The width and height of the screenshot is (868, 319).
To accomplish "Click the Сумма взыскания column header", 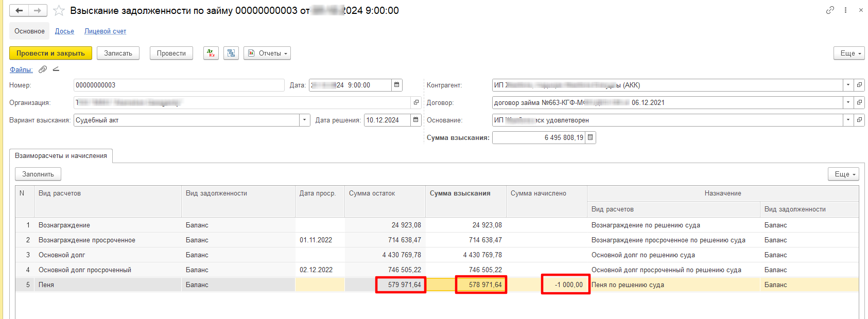I will pyautogui.click(x=465, y=201).
